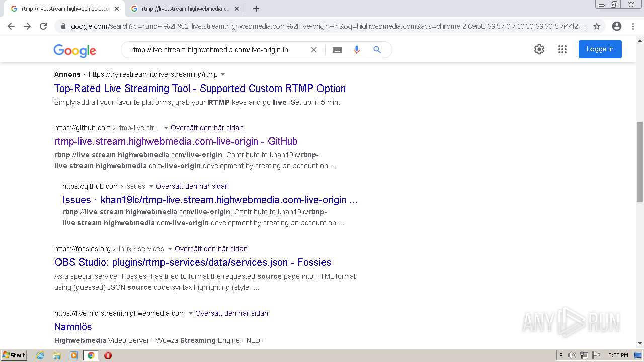Click in the Google search input field
This screenshot has width=644, height=362.
pyautogui.click(x=216, y=50)
